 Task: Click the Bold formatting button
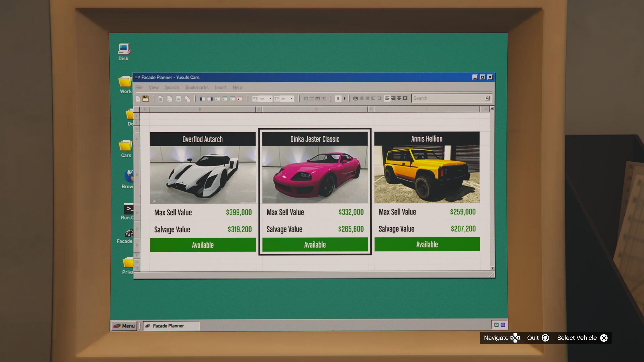338,99
